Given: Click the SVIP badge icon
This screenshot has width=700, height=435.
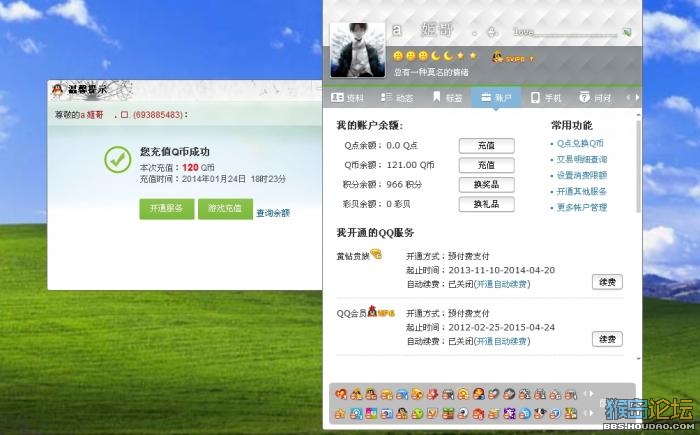Looking at the screenshot, I should 512,57.
